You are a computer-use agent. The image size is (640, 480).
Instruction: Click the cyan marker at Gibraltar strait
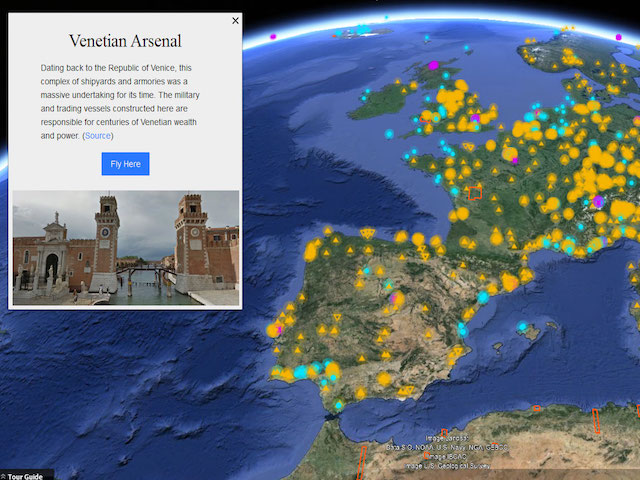[x=338, y=405]
